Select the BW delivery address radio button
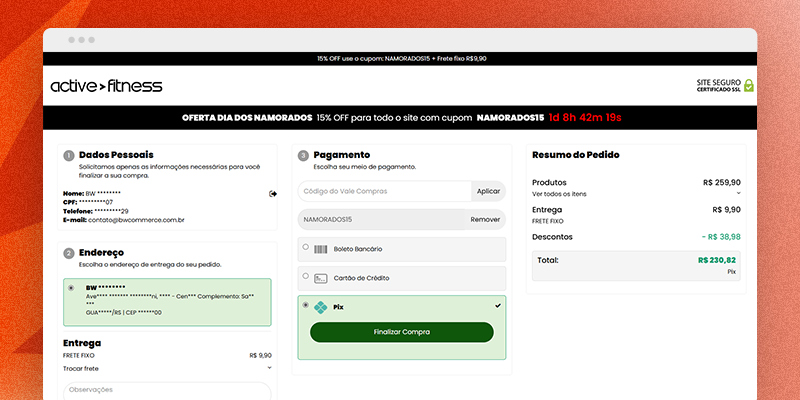The height and width of the screenshot is (400, 800). [x=70, y=288]
